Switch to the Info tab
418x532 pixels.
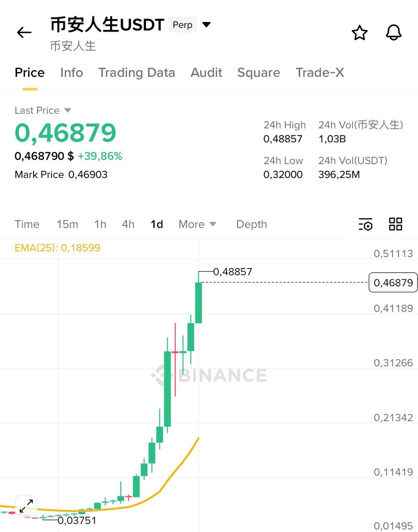(x=71, y=73)
